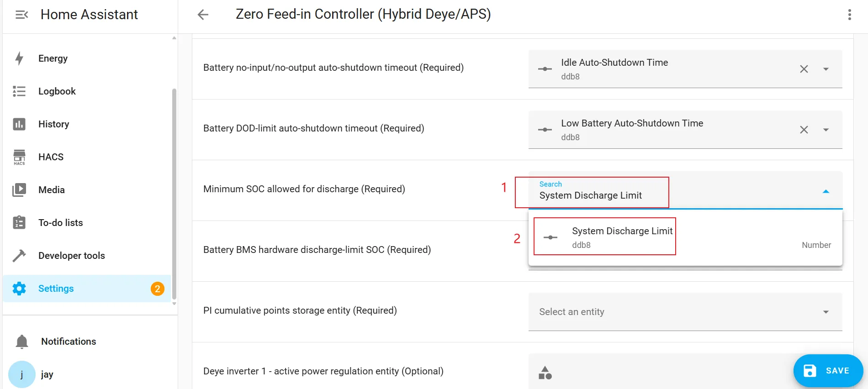Expand the Low Battery Auto-Shutdown Time dropdown
This screenshot has width=868, height=389.
826,130
